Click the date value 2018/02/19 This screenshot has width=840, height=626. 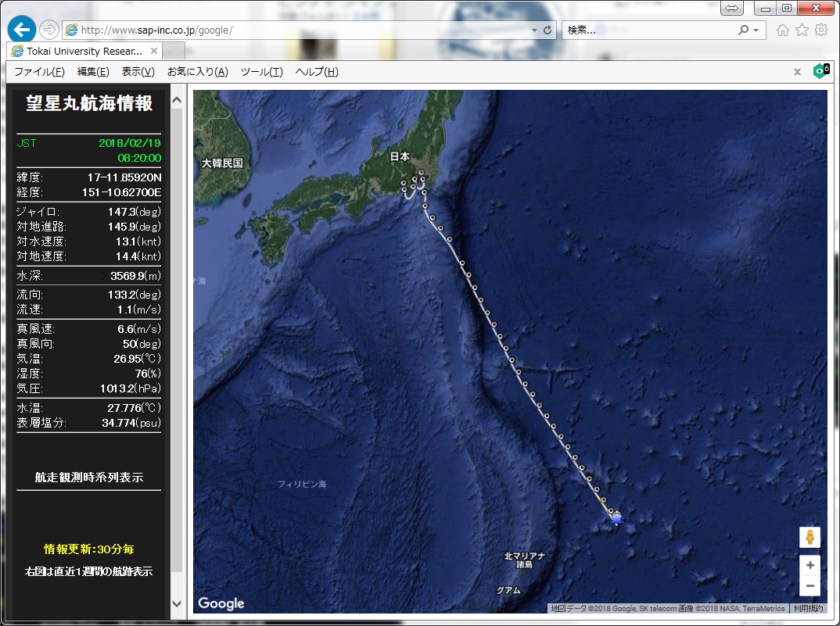click(x=130, y=143)
